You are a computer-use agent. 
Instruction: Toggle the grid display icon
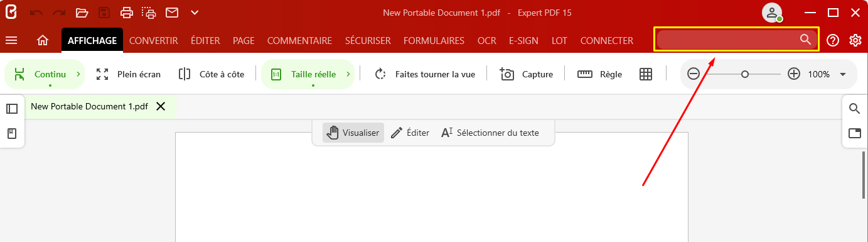point(646,74)
